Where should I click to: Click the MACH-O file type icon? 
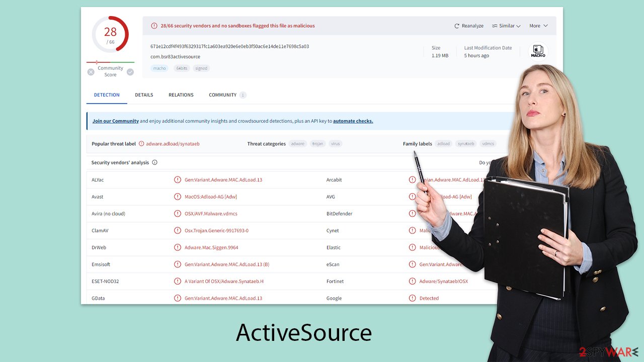[538, 51]
